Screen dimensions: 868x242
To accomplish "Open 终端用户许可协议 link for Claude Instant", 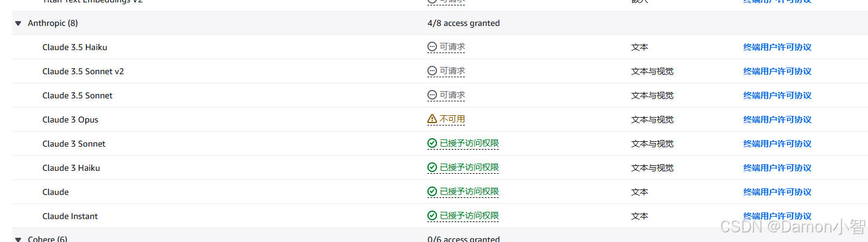I will 777,216.
